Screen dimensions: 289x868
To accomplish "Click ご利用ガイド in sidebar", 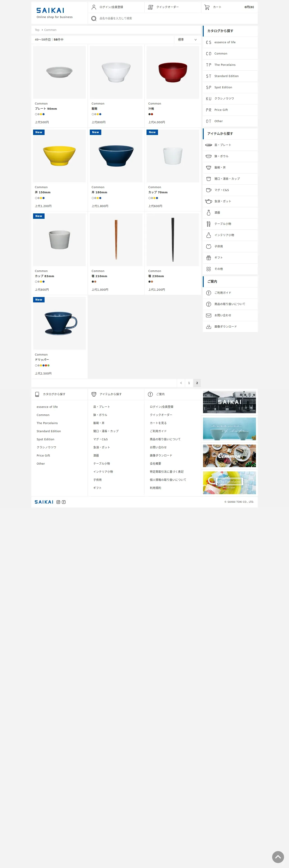I will pos(223,293).
